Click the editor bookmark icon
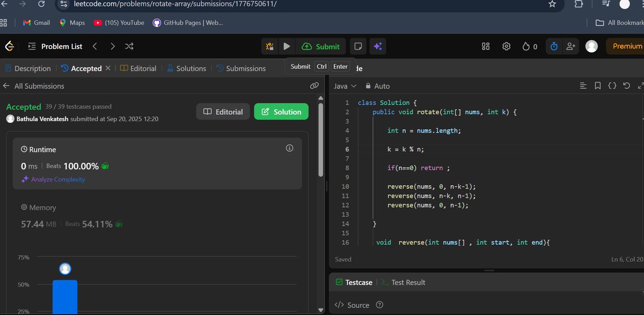 (x=597, y=85)
